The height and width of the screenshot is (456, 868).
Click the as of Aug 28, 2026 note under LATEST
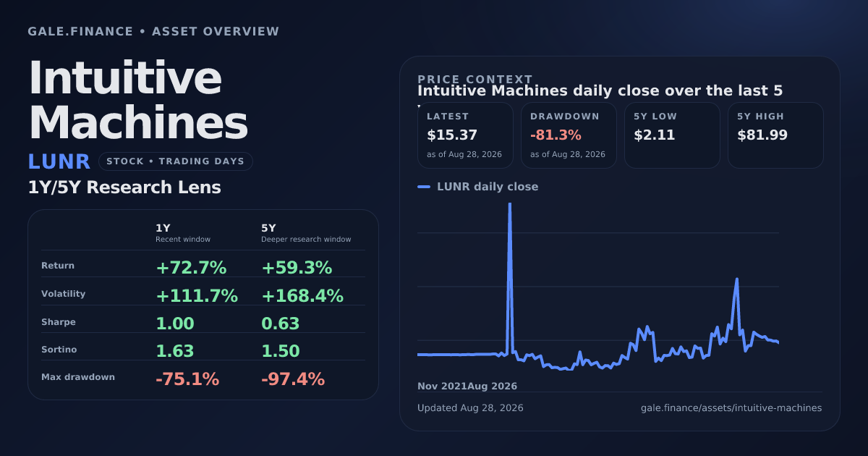coord(464,155)
